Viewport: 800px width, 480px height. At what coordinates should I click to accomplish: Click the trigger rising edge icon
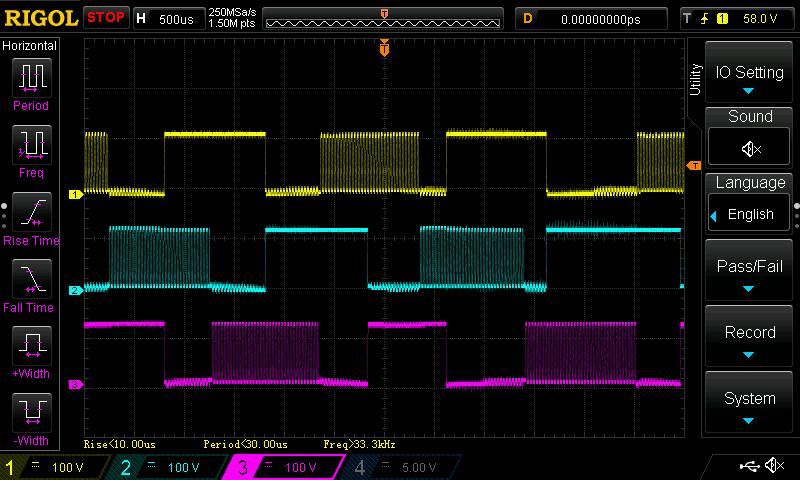click(x=705, y=19)
